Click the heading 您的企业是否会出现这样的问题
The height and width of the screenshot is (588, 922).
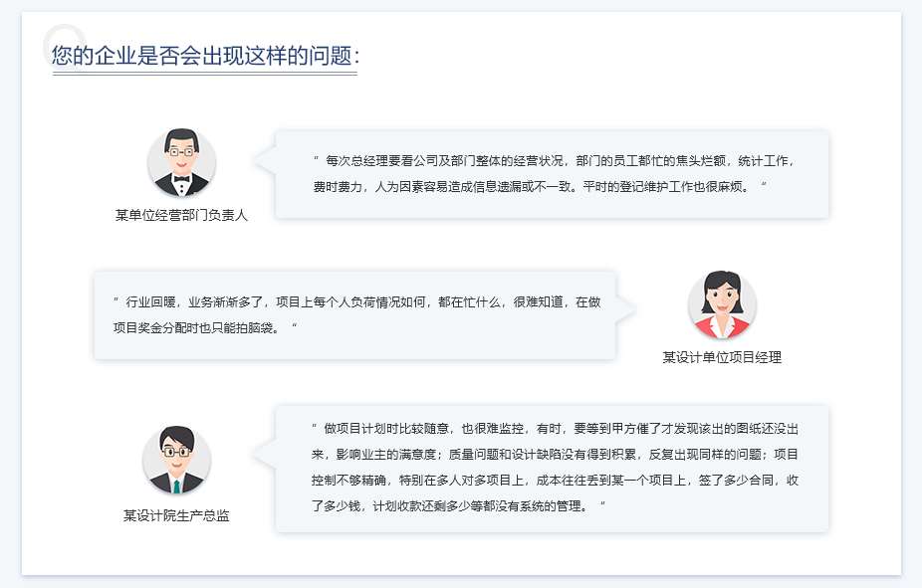204,56
